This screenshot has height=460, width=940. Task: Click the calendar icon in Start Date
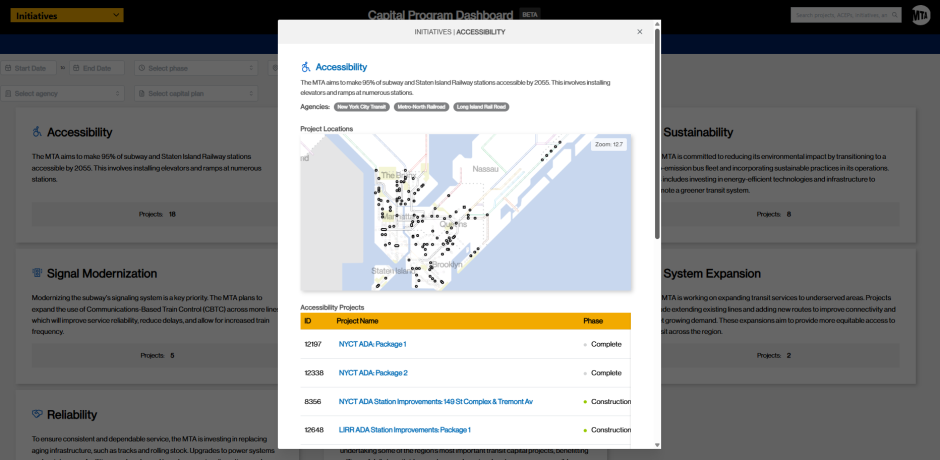[x=8, y=68]
